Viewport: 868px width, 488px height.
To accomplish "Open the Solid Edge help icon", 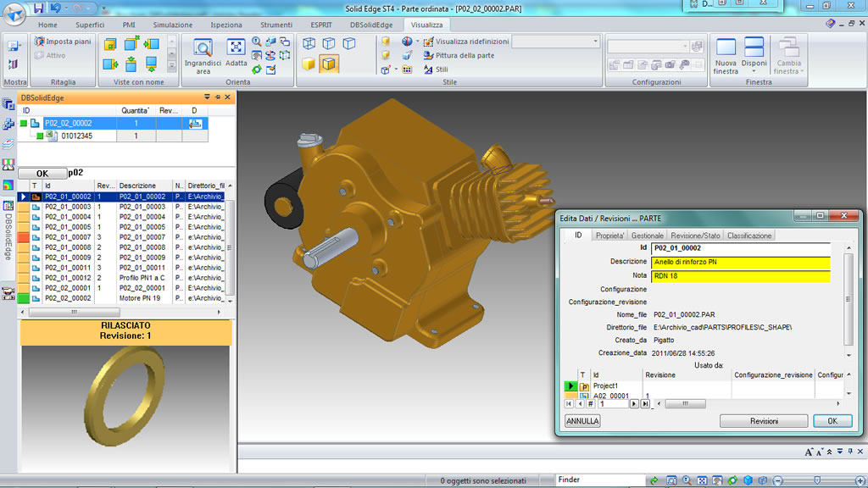I will coord(830,23).
